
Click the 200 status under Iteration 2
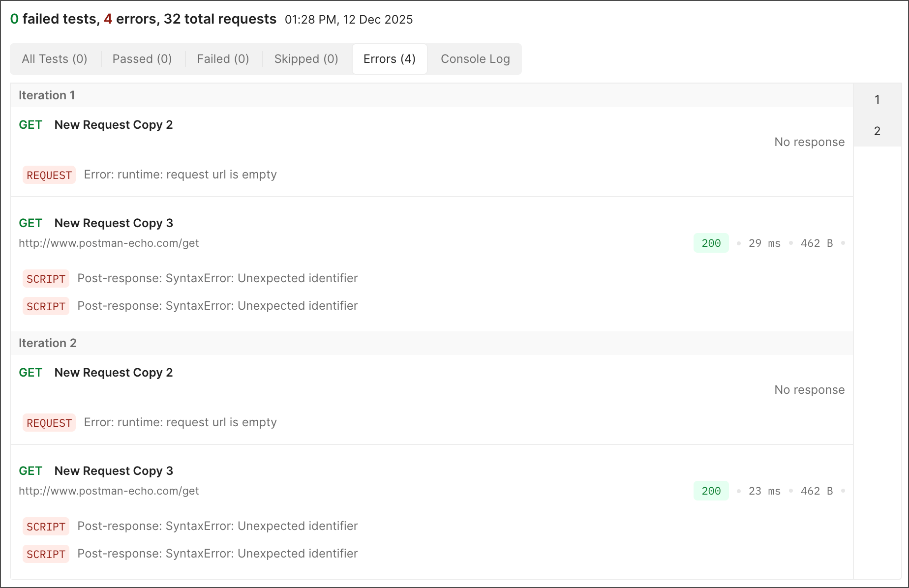pos(711,490)
